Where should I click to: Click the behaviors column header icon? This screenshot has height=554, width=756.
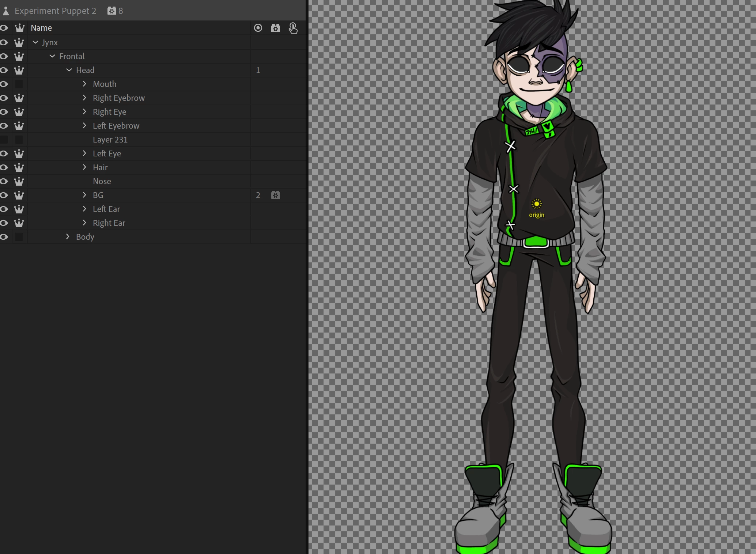click(276, 28)
